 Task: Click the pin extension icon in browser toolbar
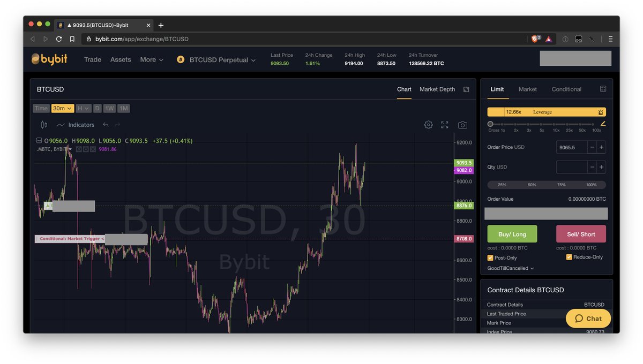[592, 39]
